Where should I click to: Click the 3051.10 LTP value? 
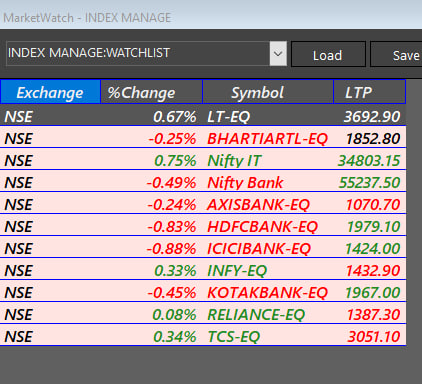pos(374,337)
